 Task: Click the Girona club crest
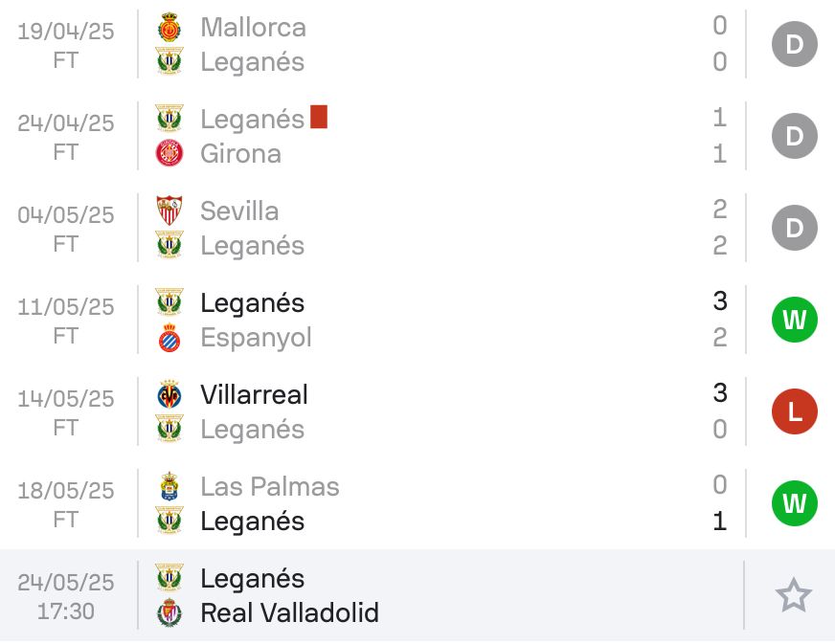tap(169, 153)
